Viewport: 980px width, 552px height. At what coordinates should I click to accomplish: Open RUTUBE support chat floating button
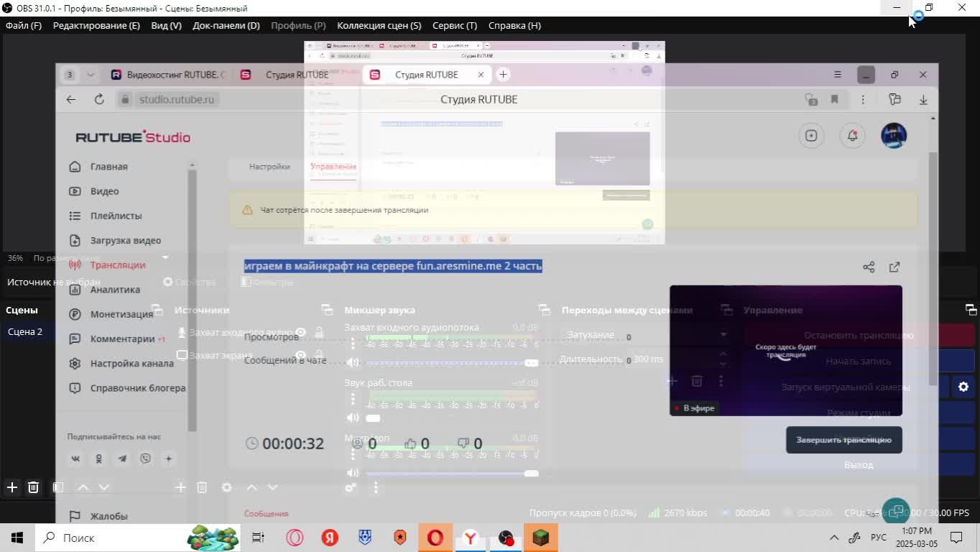pos(896,511)
